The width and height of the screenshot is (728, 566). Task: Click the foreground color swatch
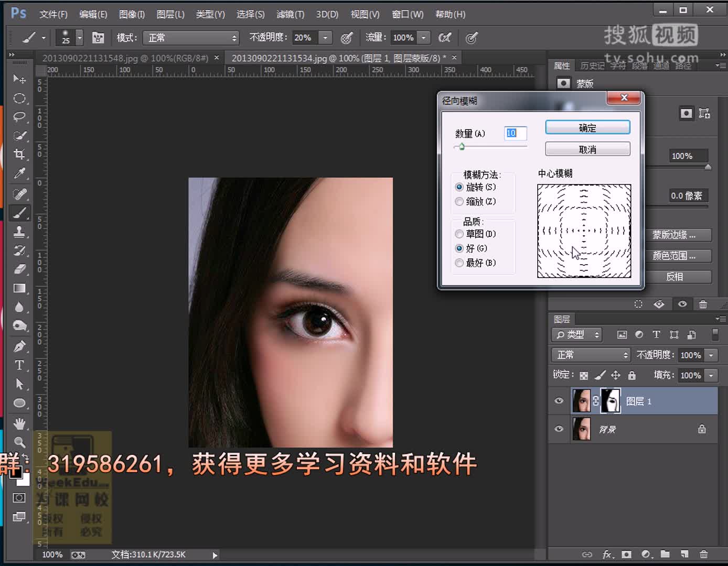[x=15, y=472]
